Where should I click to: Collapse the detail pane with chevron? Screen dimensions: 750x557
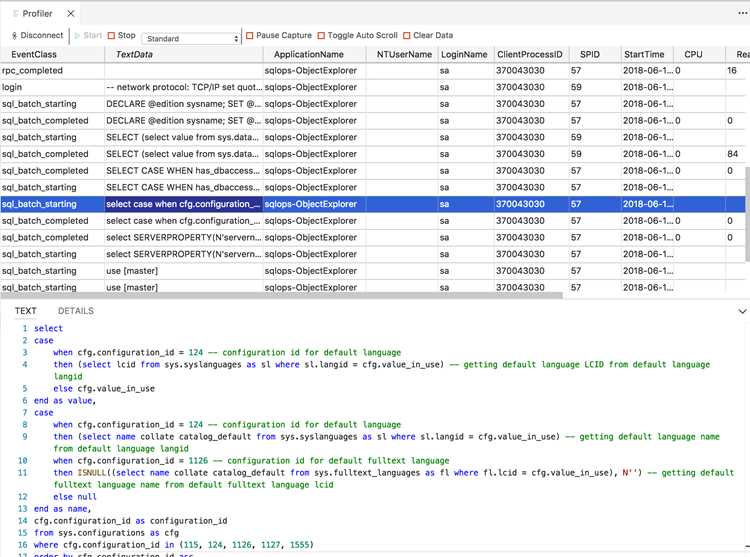click(742, 311)
